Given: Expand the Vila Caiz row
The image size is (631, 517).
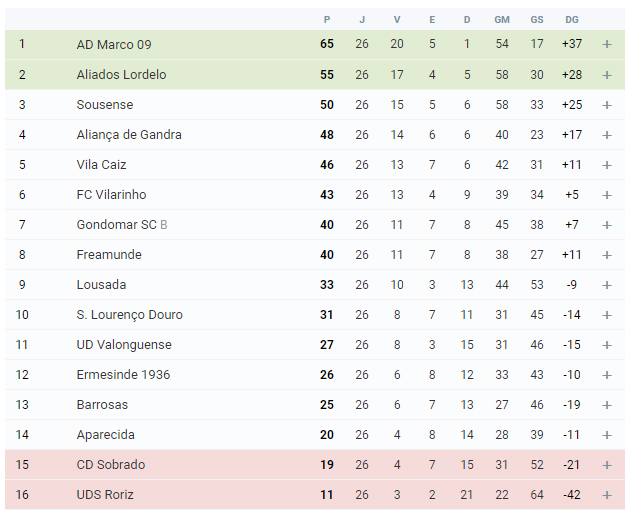Looking at the screenshot, I should (607, 165).
